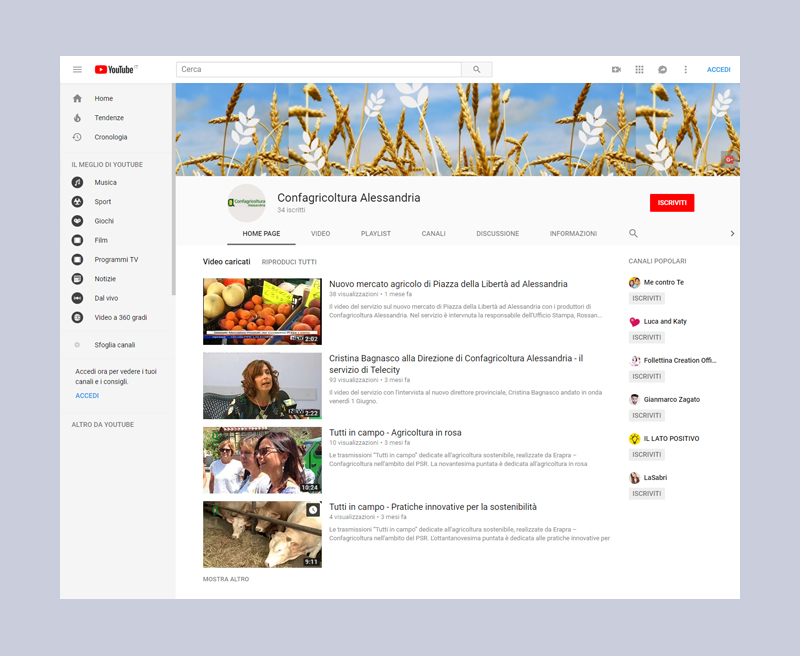Click the sidebar ACCEDI link
800x656 pixels.
(87, 396)
